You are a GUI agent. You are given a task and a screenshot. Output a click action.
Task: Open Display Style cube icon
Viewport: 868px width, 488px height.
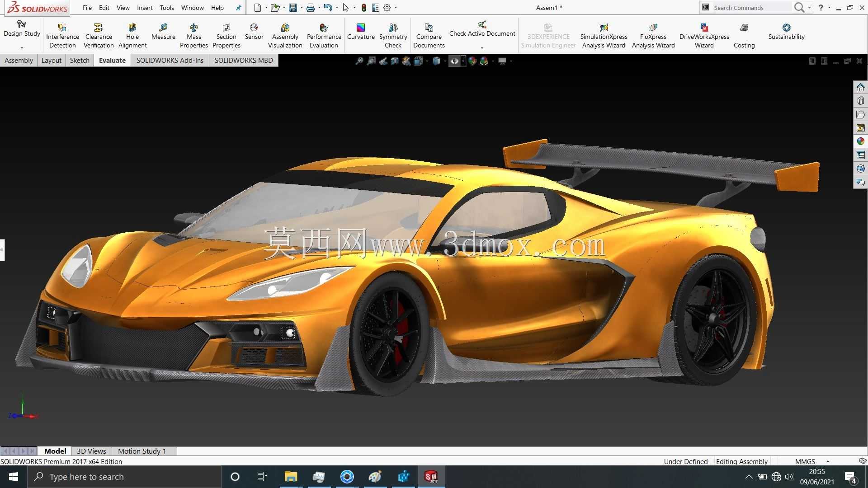point(436,61)
